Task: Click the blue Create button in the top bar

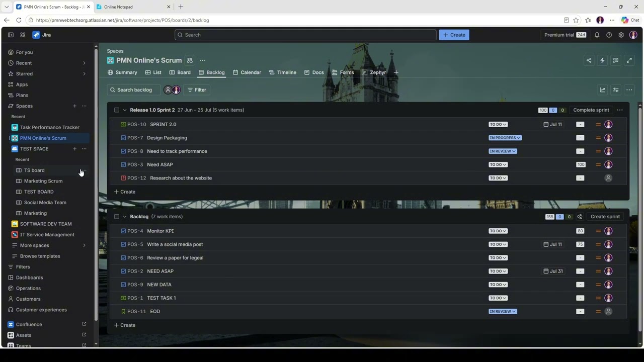Action: pos(454,35)
